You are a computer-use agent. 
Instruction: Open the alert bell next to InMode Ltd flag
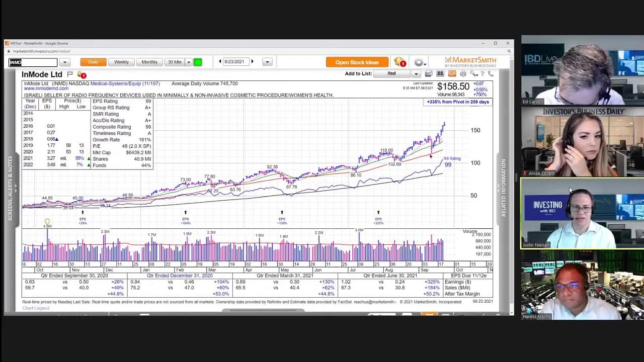(82, 74)
